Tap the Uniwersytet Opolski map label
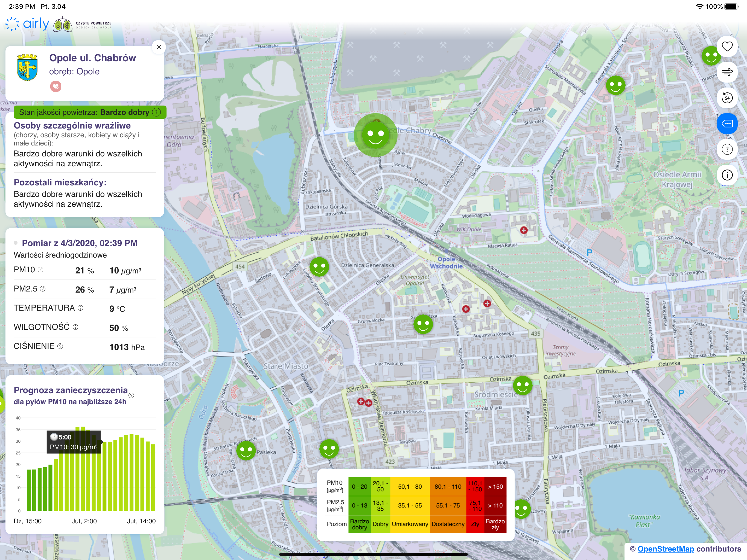The image size is (747, 560). (415, 280)
